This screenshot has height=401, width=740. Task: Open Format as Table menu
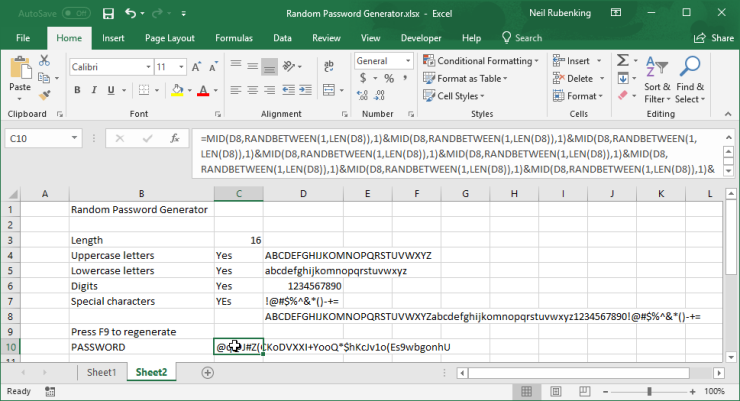tap(465, 78)
